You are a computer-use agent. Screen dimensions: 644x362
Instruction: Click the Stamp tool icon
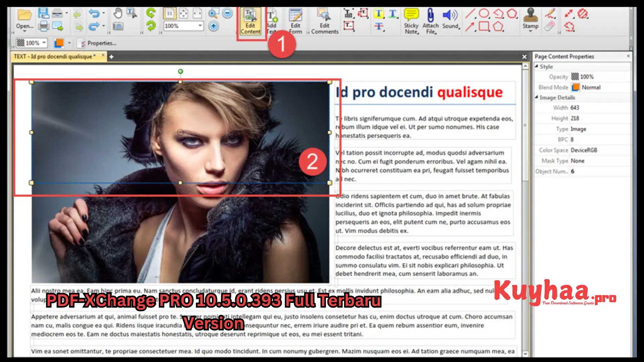pos(530,15)
